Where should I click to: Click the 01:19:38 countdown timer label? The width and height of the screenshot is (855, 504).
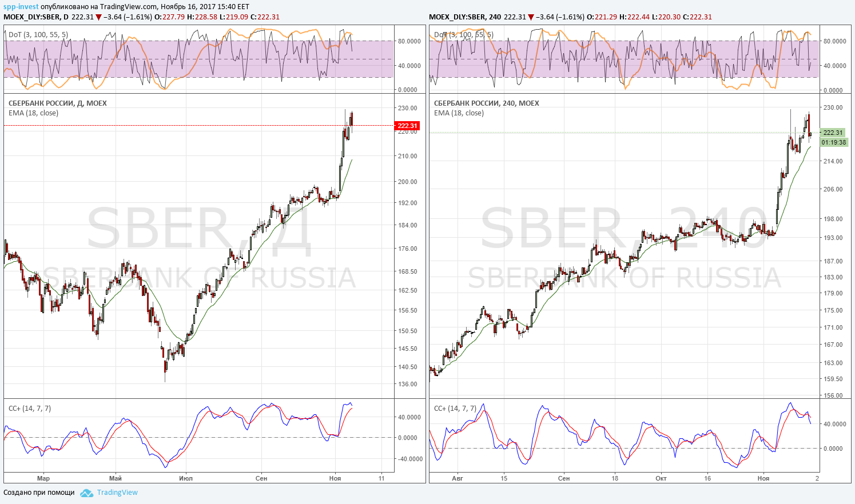[x=833, y=142]
